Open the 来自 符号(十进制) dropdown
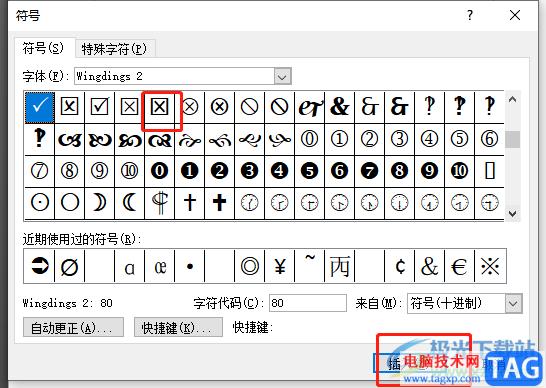The width and height of the screenshot is (546, 388). 513,303
